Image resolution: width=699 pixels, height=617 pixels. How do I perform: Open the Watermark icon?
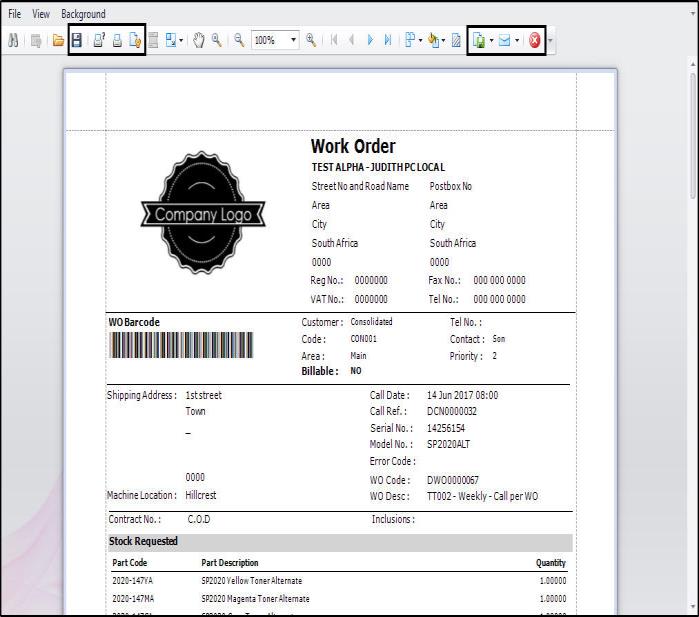(456, 41)
